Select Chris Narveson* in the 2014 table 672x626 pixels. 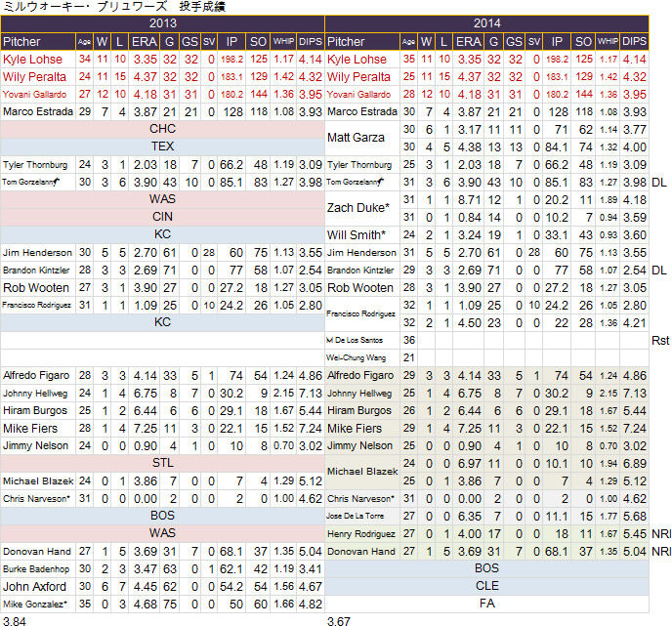(360, 499)
